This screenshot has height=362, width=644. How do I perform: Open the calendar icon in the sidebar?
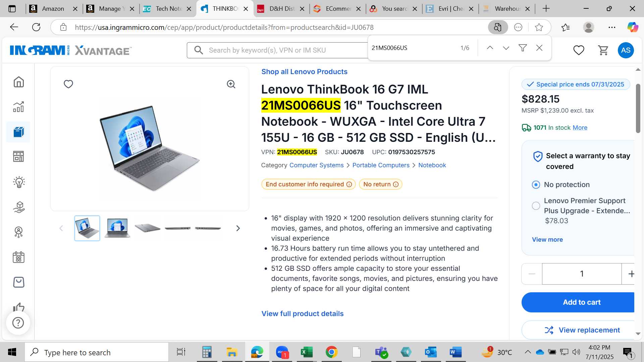(x=18, y=257)
